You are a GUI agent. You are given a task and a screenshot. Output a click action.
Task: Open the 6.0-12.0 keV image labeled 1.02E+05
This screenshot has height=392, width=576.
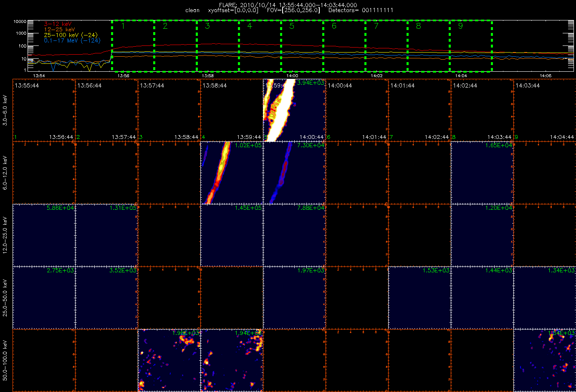pos(232,173)
